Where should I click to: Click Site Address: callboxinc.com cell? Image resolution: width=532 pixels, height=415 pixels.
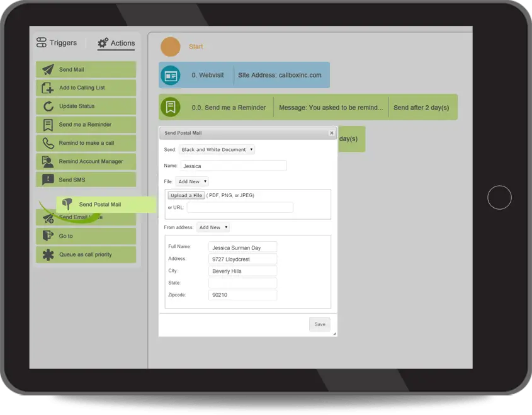coord(280,76)
